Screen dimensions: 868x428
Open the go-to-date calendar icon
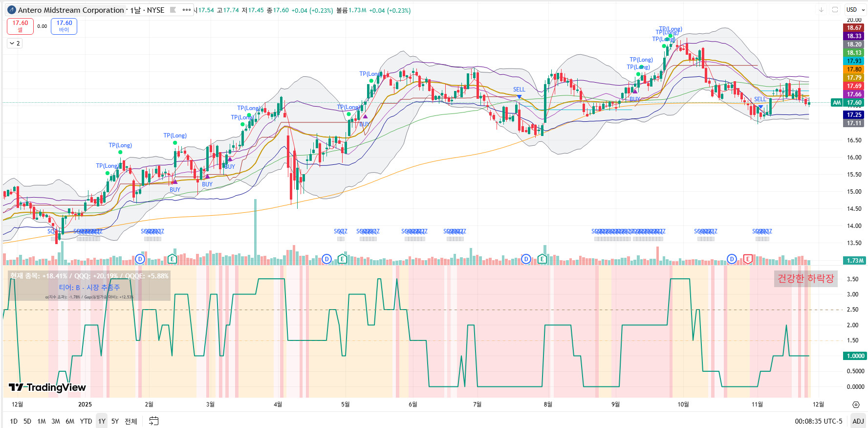coord(153,421)
